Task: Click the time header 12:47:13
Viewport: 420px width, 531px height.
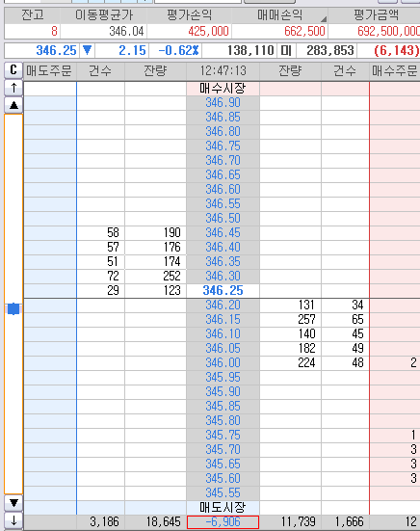Action: coord(223,70)
